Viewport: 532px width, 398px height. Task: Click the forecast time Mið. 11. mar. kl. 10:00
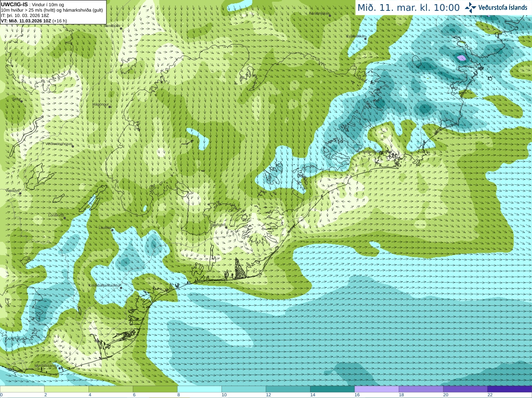[409, 8]
